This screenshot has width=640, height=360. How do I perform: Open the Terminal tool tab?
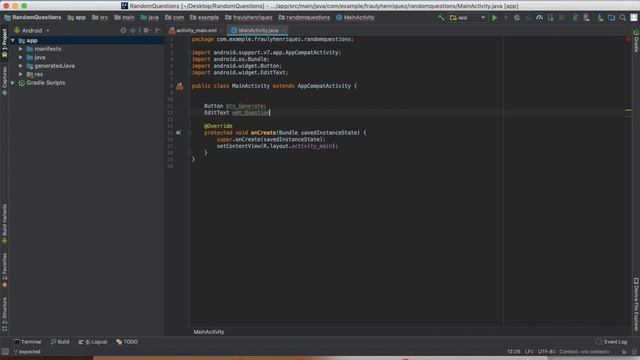28,342
